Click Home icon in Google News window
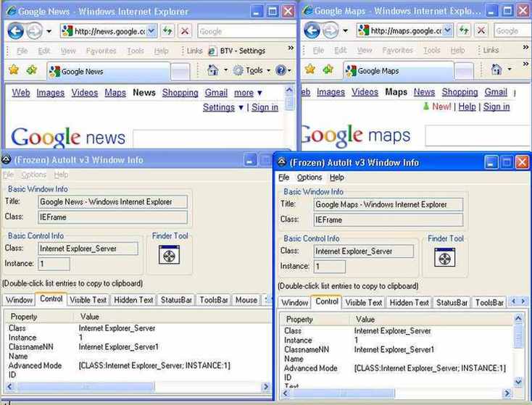The width and height of the screenshot is (532, 405). pyautogui.click(x=213, y=70)
